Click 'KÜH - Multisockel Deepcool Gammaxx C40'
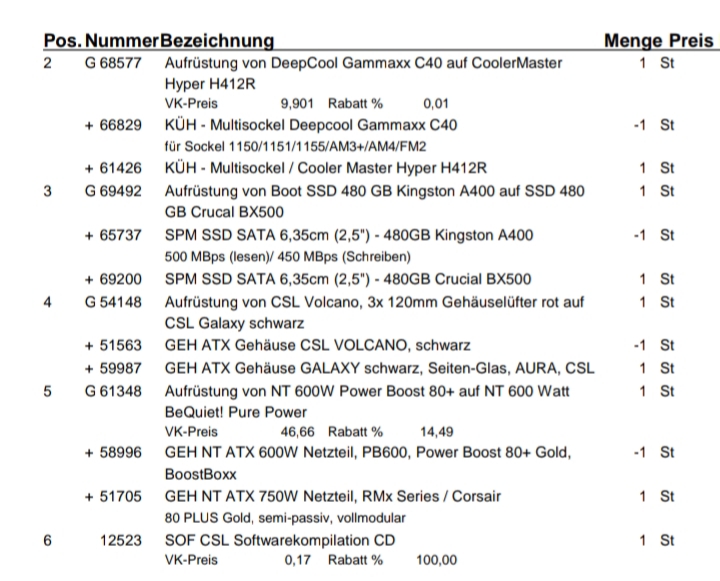The height and width of the screenshot is (581, 720). click(311, 125)
